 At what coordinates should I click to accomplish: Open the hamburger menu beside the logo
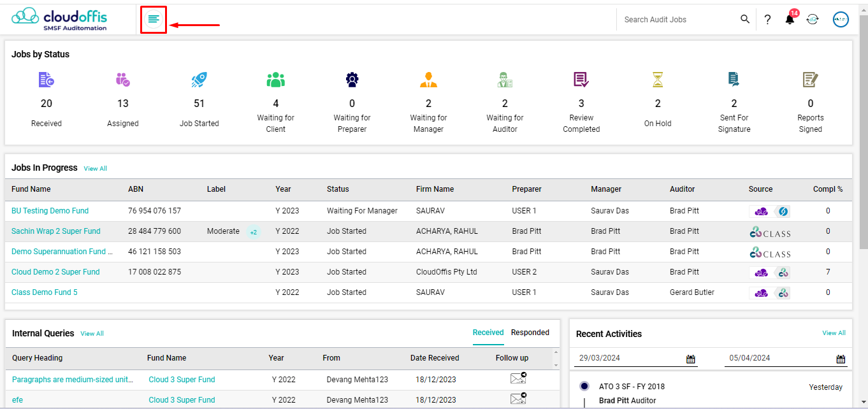click(154, 19)
